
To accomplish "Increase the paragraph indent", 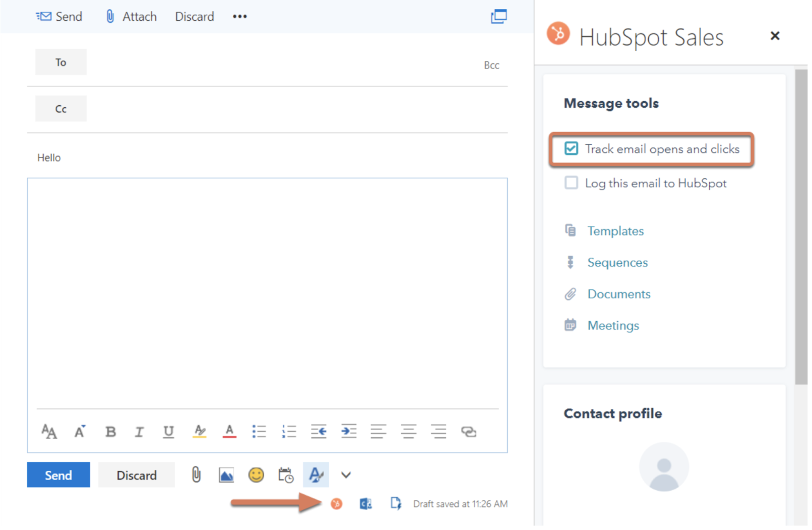I will point(349,431).
